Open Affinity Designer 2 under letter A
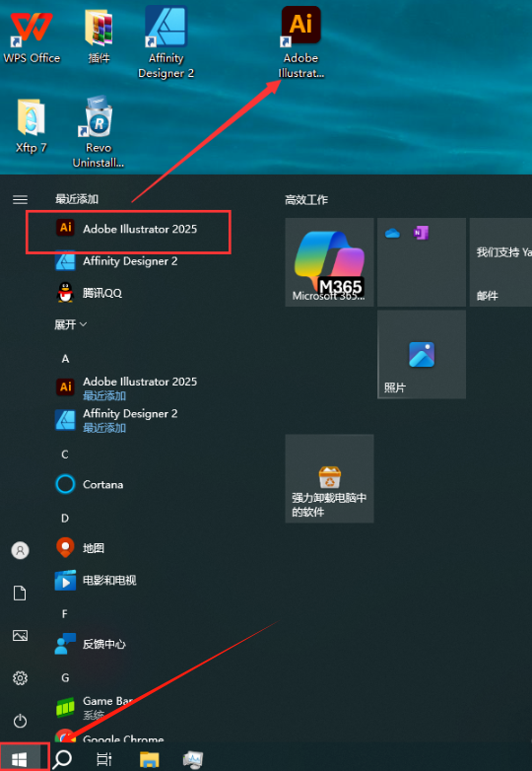The width and height of the screenshot is (532, 771). coord(116,420)
